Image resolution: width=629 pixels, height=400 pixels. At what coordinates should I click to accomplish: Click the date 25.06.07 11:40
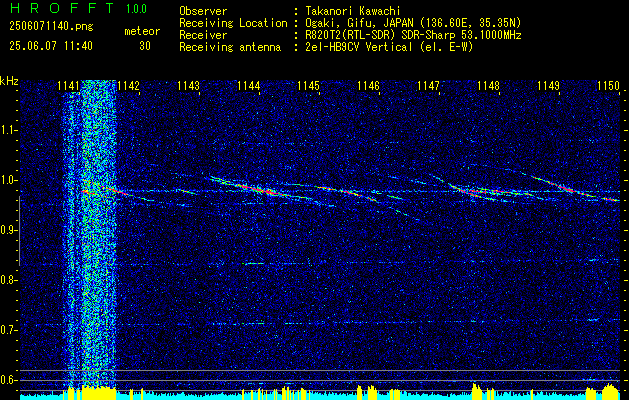tap(51, 46)
